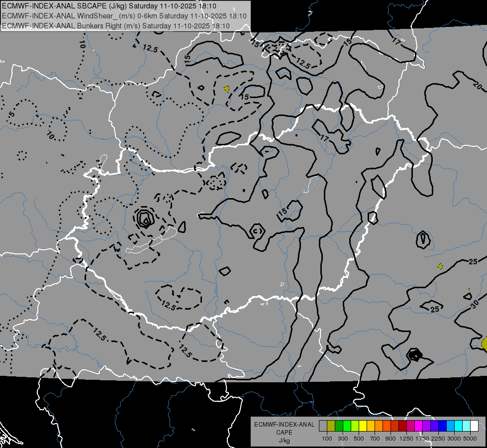Viewport: 487px width, 448px height.
Task: Select the bright cyan legend swatch
Action: coord(459,426)
